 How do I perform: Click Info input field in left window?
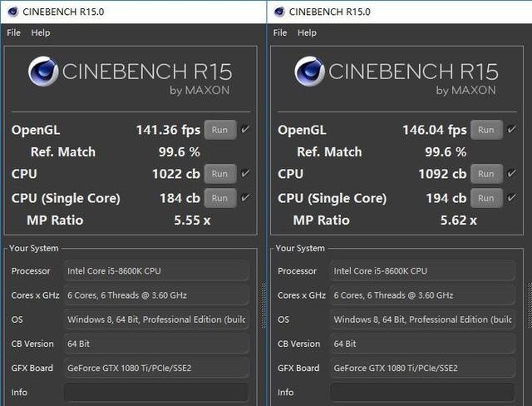(156, 393)
